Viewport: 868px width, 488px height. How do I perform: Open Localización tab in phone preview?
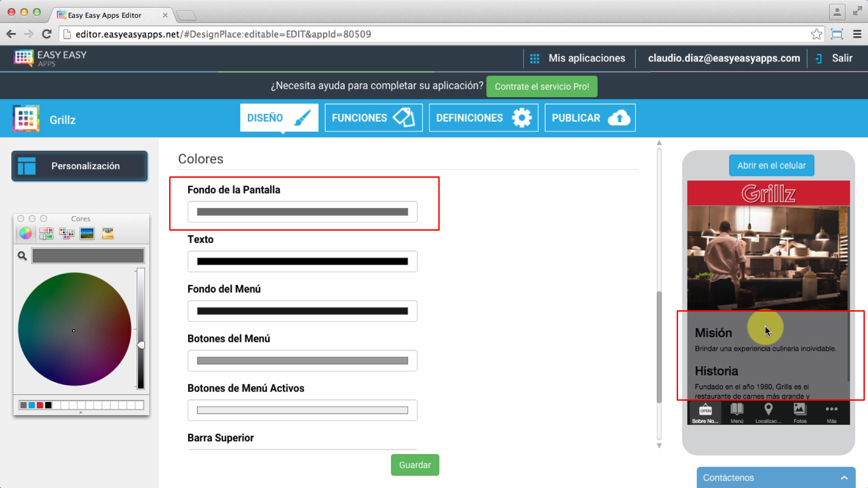[x=768, y=412]
